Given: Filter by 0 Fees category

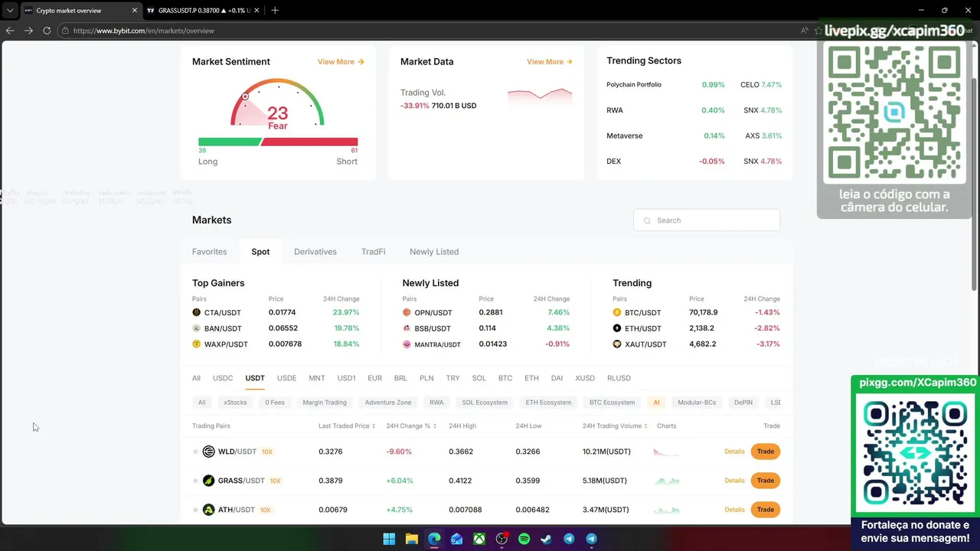Looking at the screenshot, I should coord(275,403).
